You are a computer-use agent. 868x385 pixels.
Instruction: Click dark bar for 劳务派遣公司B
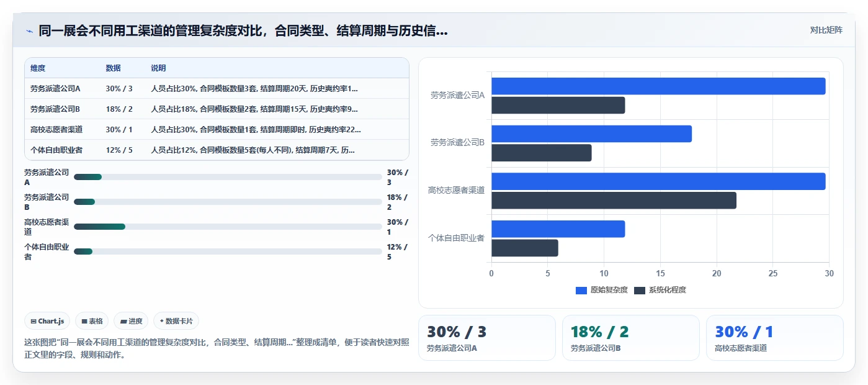541,153
